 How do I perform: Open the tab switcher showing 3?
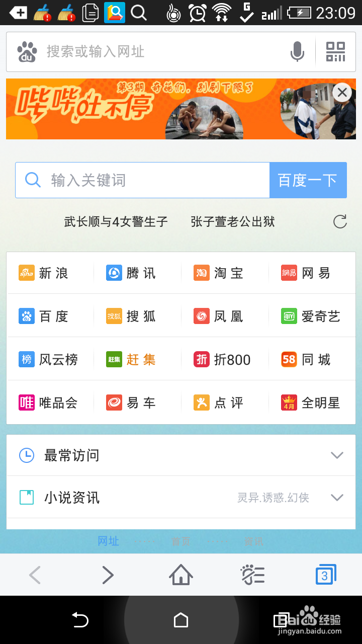point(325,575)
